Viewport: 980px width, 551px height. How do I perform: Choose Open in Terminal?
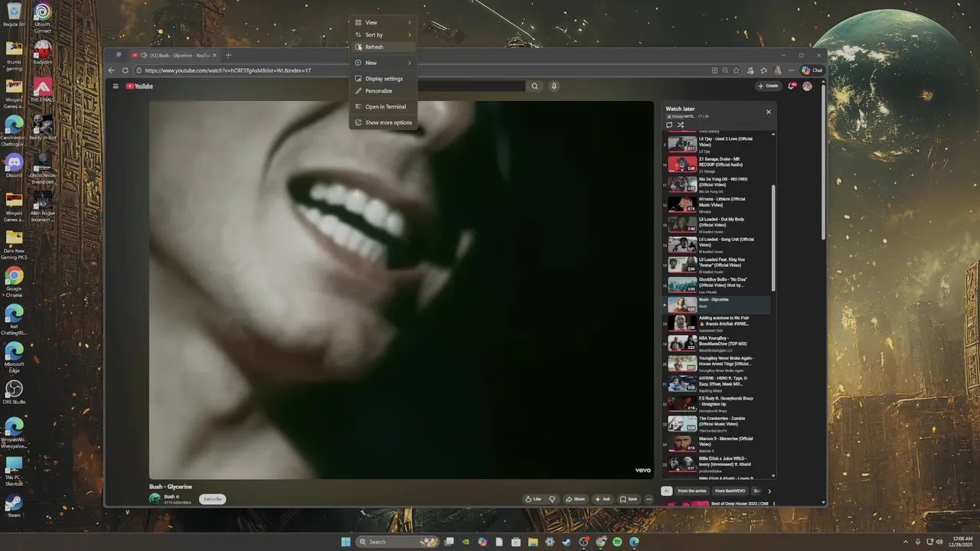tap(384, 107)
